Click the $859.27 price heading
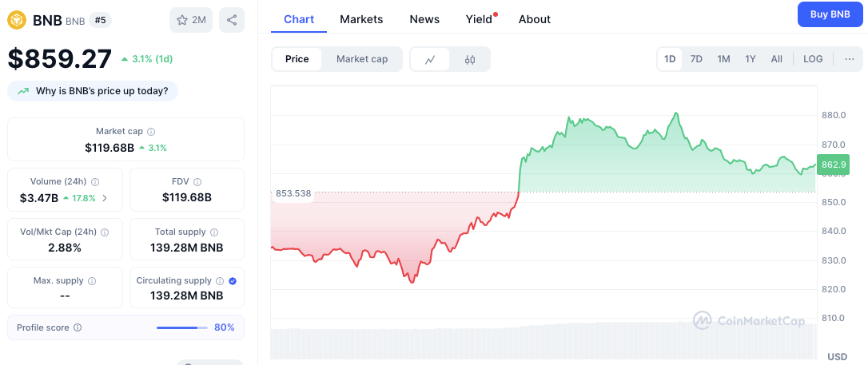 tap(60, 59)
